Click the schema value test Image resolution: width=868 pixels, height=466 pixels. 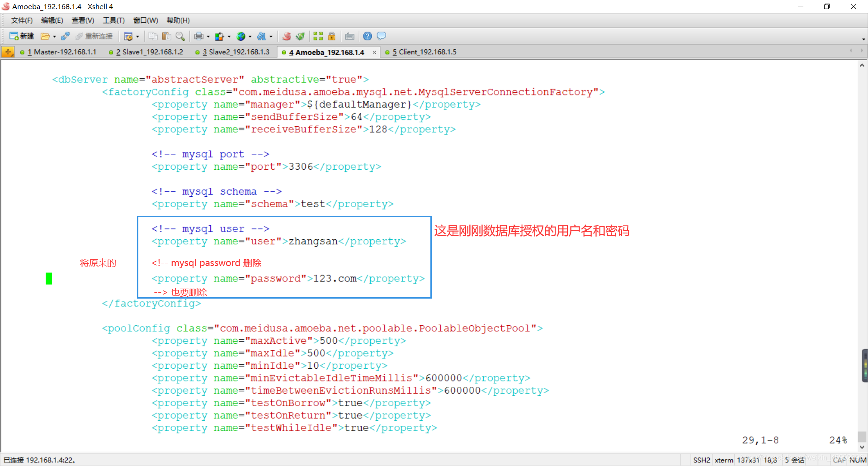coord(313,204)
